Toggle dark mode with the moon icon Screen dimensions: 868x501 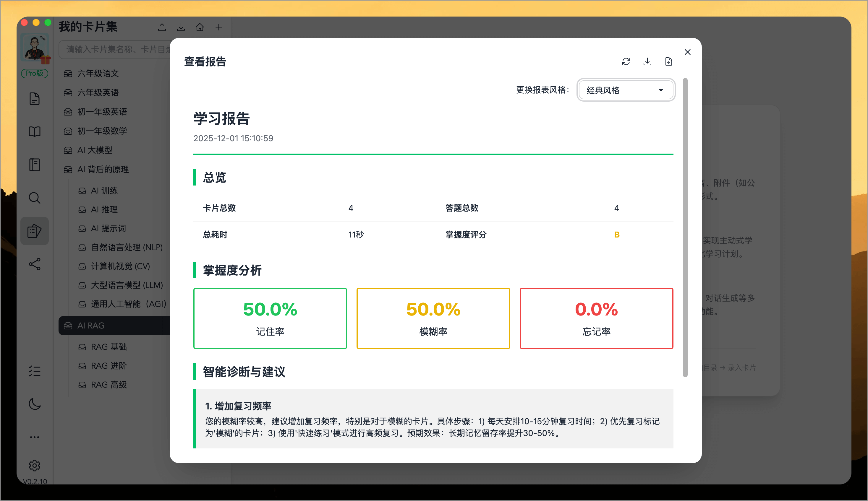click(x=35, y=405)
